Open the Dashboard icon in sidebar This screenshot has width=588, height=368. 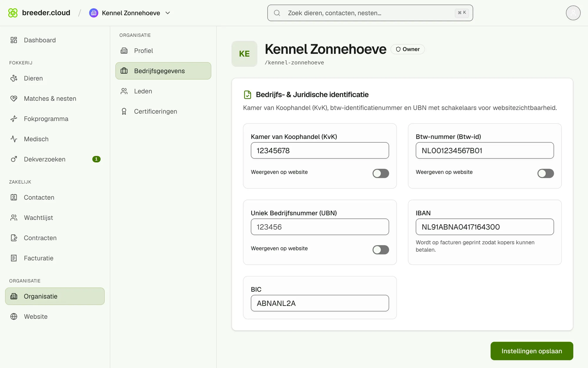[14, 40]
